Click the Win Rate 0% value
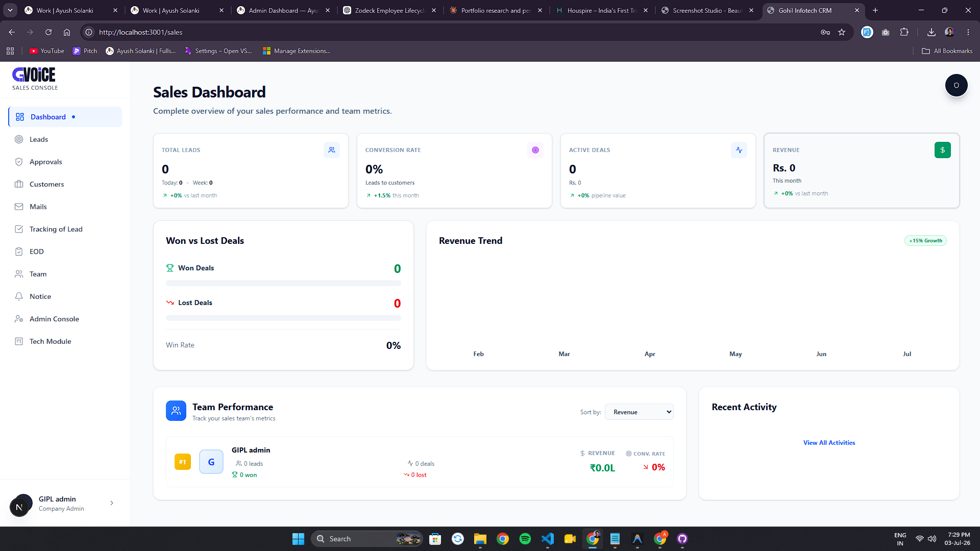 coord(394,345)
